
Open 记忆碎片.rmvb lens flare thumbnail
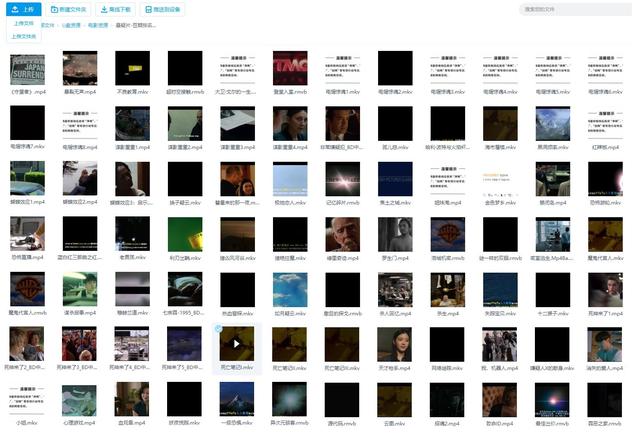pyautogui.click(x=343, y=179)
